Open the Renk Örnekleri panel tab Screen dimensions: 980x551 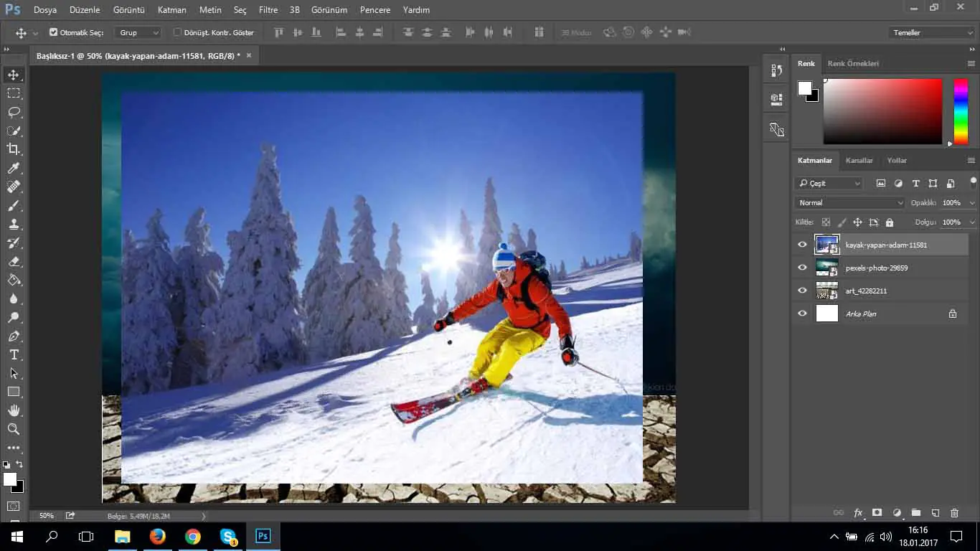[x=853, y=64]
